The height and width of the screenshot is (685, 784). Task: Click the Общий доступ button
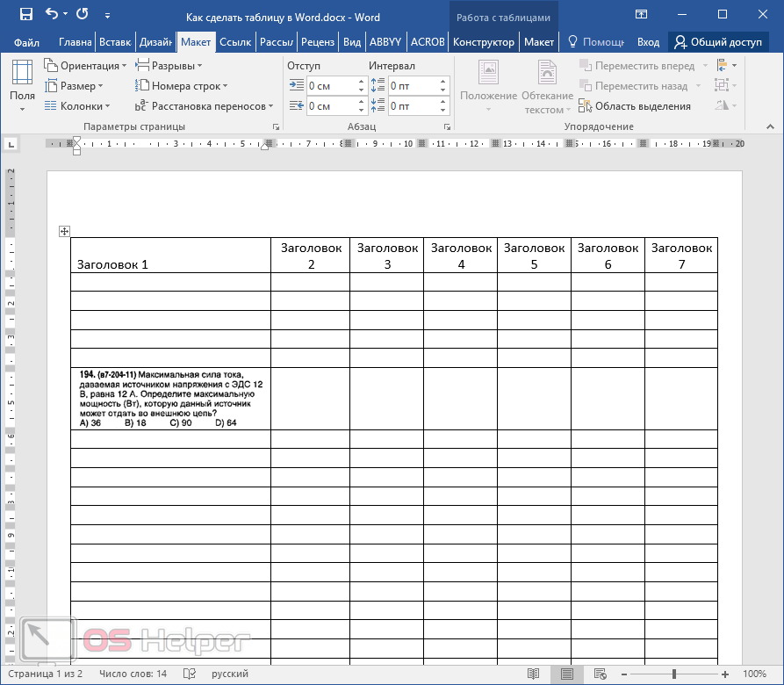tap(717, 42)
